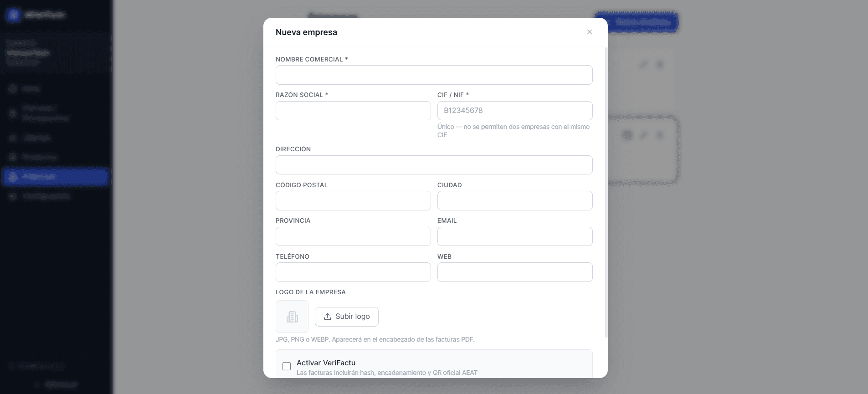Image resolution: width=868 pixels, height=394 pixels.
Task: Click the Web input field
Action: click(x=515, y=272)
